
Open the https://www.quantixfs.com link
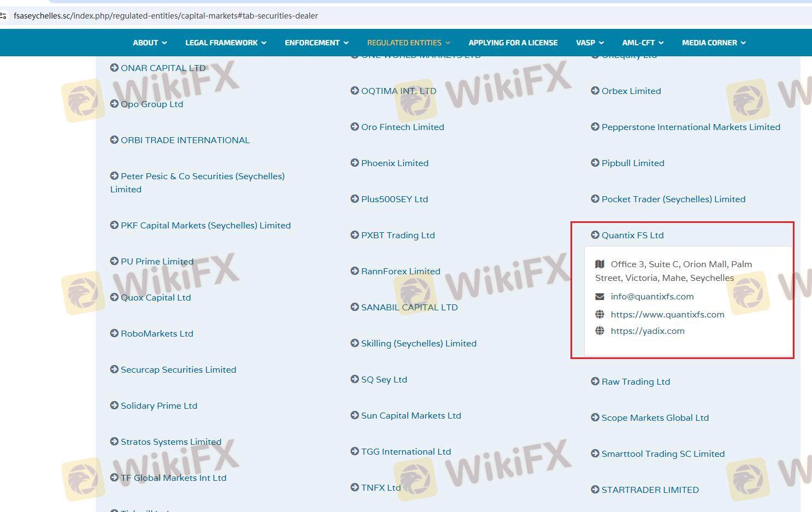click(667, 315)
